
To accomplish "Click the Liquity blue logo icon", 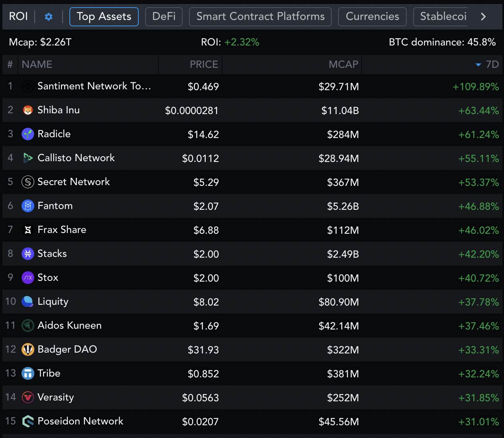I will pos(28,302).
